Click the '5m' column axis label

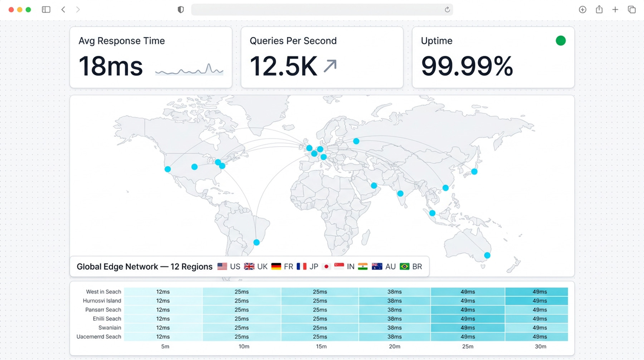(x=165, y=346)
